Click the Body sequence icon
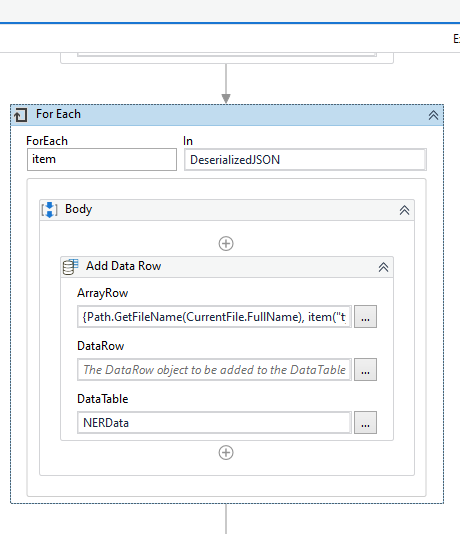460x534 pixels. (x=49, y=209)
